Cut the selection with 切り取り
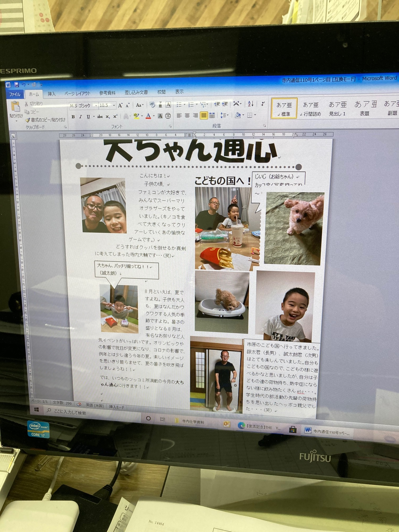 pyautogui.click(x=33, y=104)
